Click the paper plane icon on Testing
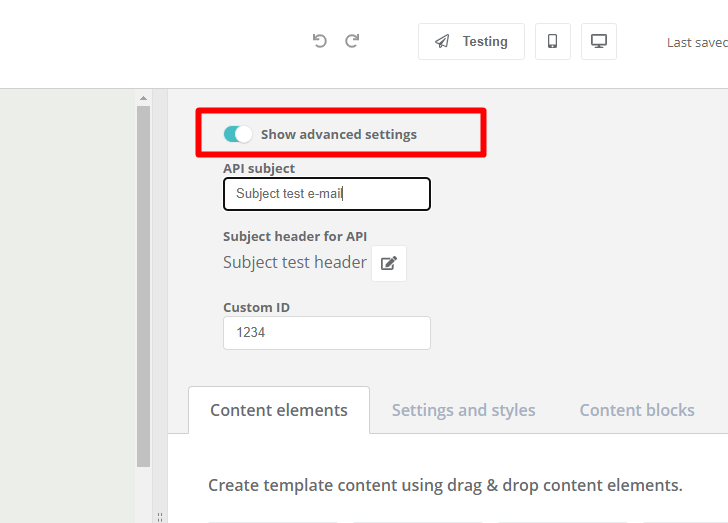Screen dimensions: 728x523 (x=442, y=41)
